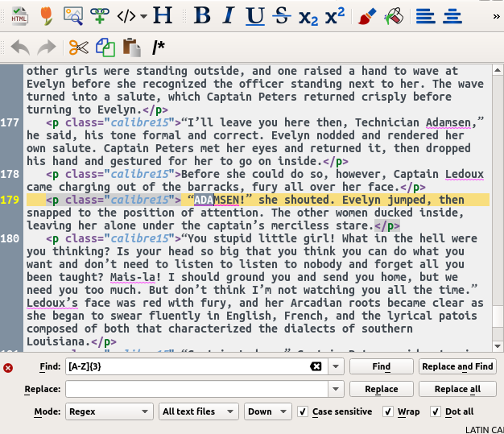The image size is (504, 434).
Task: Click the Heading H icon
Action: (163, 15)
